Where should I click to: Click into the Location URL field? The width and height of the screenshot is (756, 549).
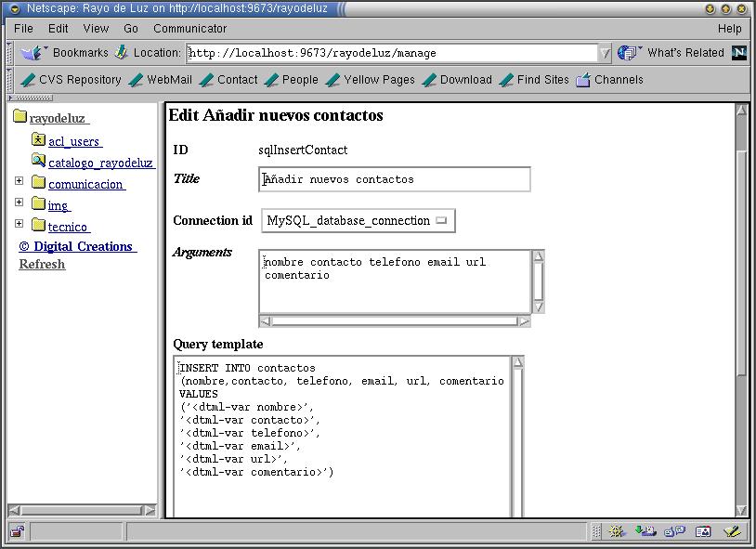click(392, 53)
